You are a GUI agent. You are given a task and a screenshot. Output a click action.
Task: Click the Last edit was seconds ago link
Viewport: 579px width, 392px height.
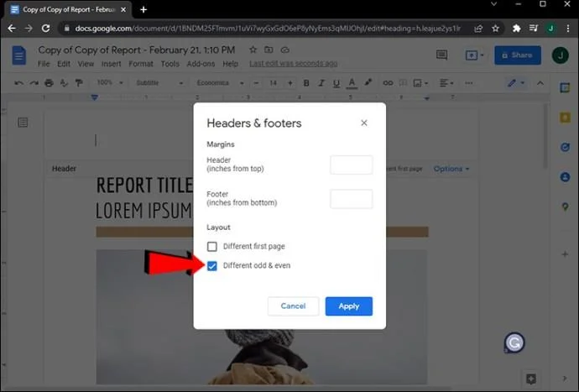pyautogui.click(x=293, y=64)
